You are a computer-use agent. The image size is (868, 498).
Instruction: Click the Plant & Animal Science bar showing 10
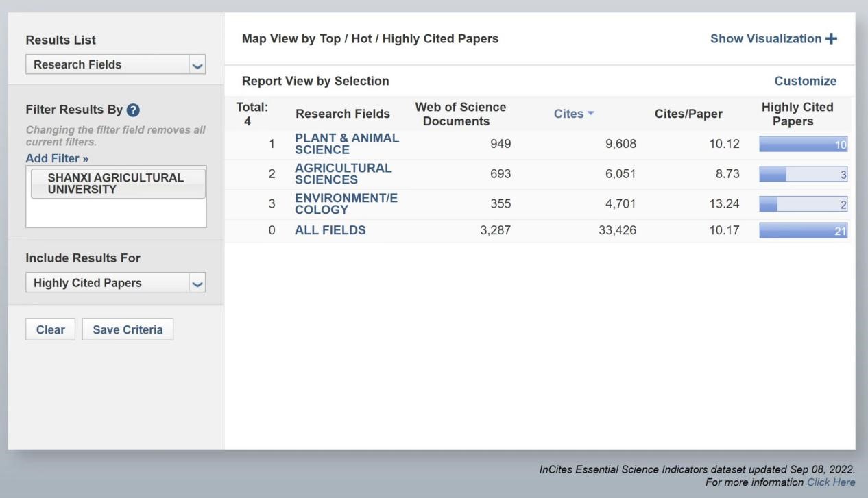(804, 144)
